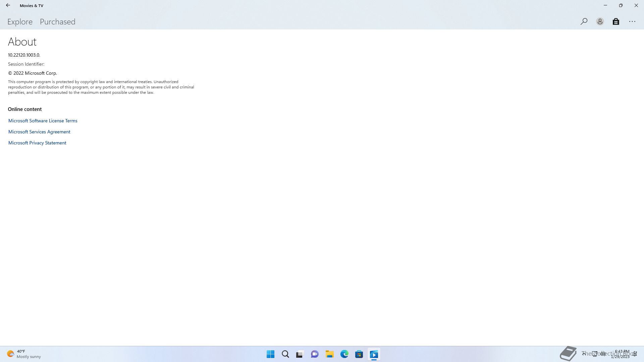Screen dimensions: 644x362
Task: Open the Windows Start menu
Action: (x=270, y=354)
